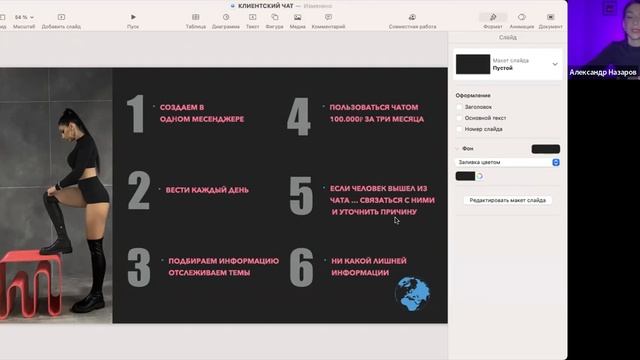Image resolution: width=640 pixels, height=360 pixels.
Task: Open the Таблица table tool
Action: tap(196, 17)
